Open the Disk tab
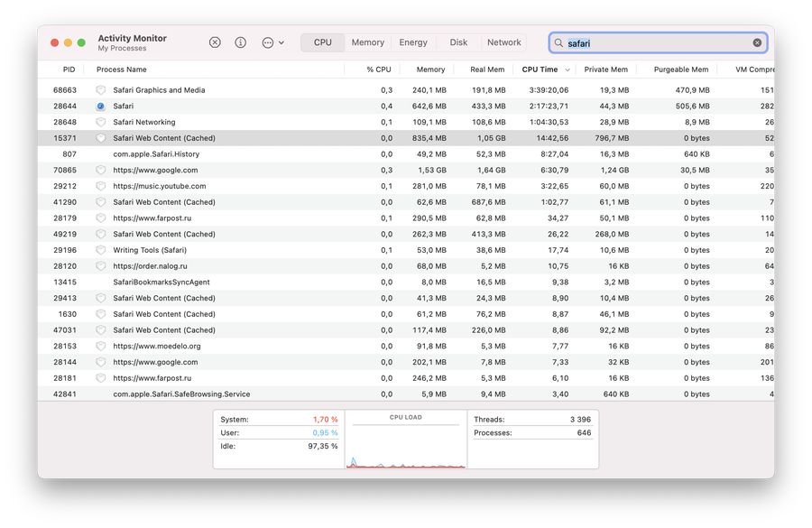 click(458, 42)
